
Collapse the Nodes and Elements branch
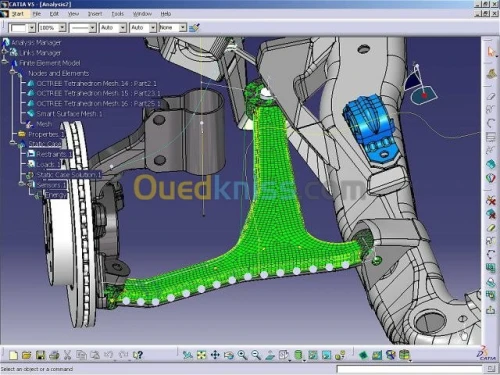pyautogui.click(x=13, y=71)
